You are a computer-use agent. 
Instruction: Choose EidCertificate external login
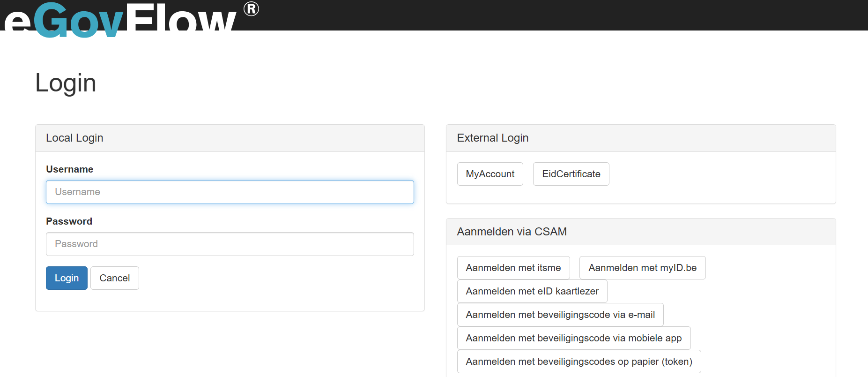click(x=571, y=174)
